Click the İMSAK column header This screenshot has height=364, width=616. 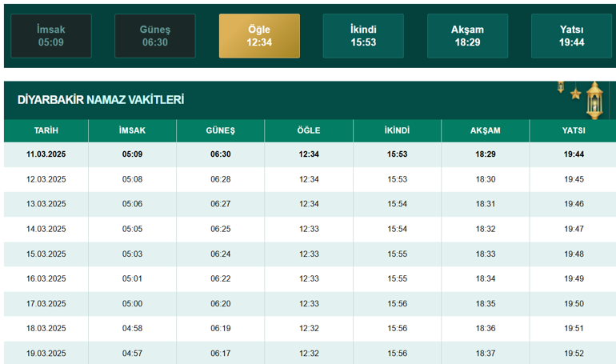point(132,130)
